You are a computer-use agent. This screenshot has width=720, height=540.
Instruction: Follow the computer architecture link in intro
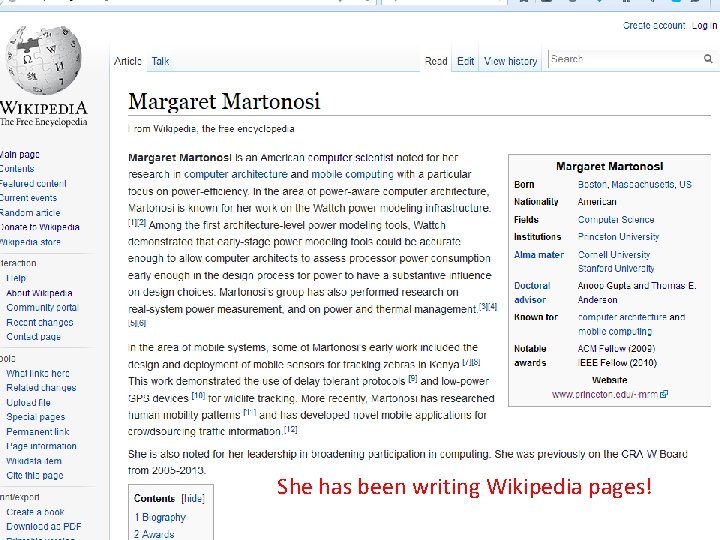(x=236, y=174)
